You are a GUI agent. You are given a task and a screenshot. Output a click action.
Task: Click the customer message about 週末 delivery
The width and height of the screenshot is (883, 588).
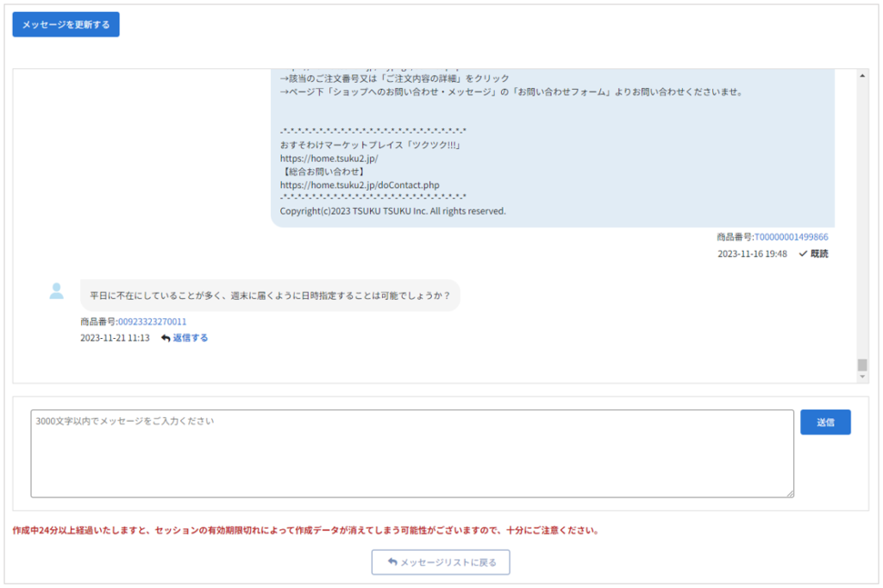[270, 295]
